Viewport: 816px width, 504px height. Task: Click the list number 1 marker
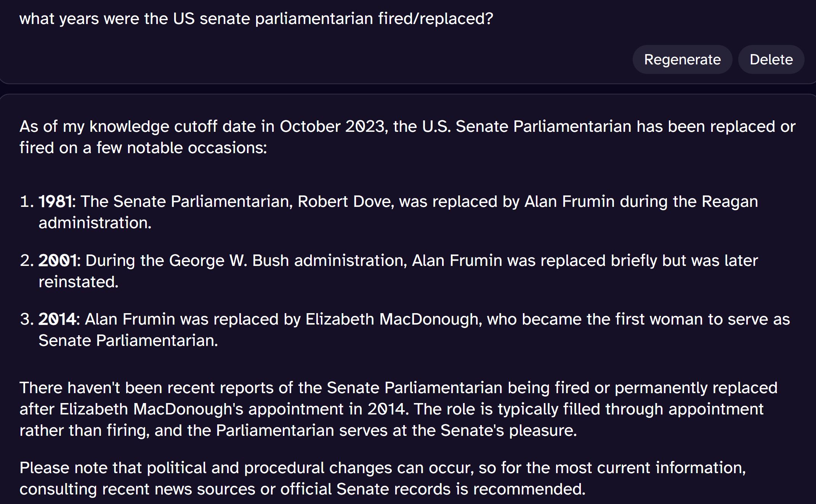pos(27,202)
